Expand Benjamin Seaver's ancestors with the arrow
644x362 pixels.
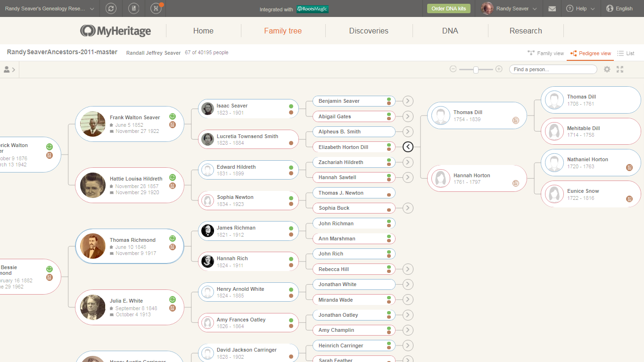point(407,101)
